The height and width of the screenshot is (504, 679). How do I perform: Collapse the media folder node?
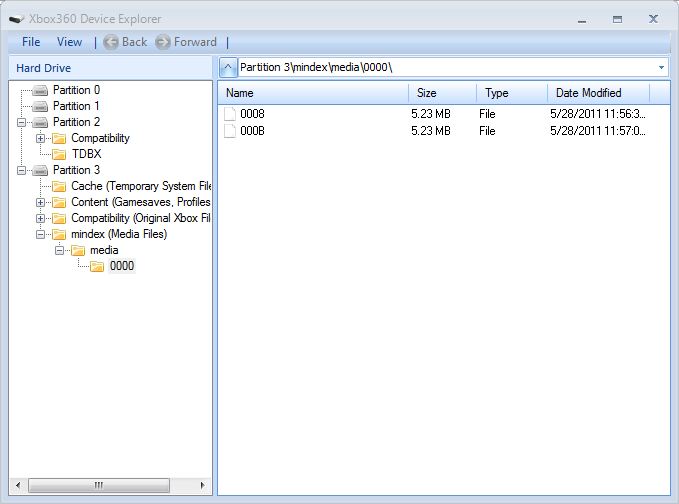pos(59,251)
